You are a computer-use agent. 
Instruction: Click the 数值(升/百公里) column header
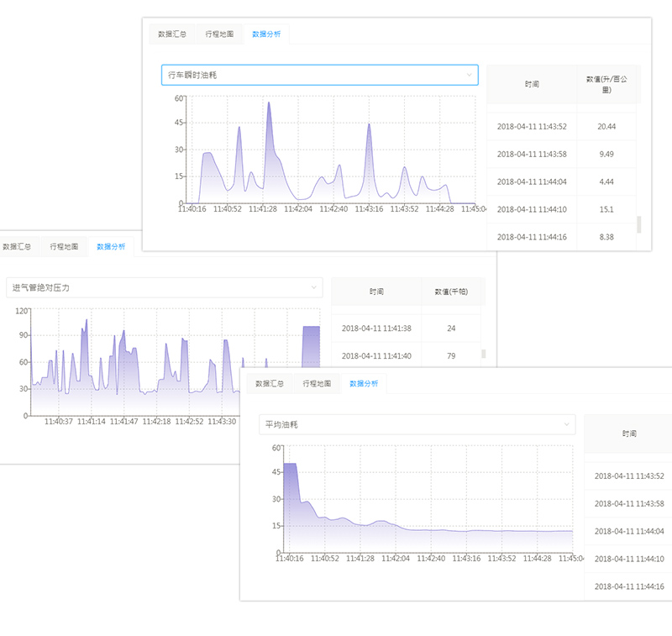[606, 84]
